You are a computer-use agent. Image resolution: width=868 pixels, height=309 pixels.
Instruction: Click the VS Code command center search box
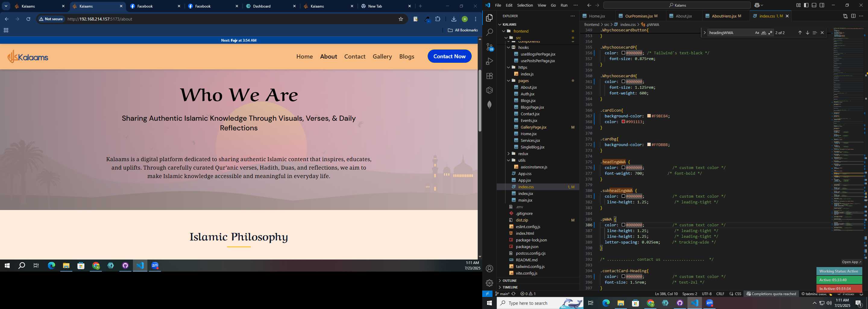[x=677, y=5]
